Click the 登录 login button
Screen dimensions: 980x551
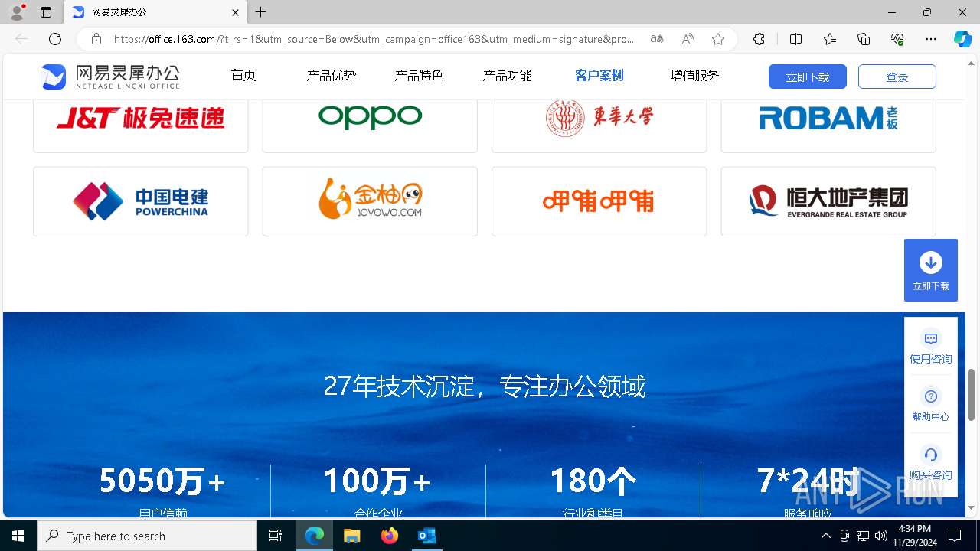coord(897,77)
